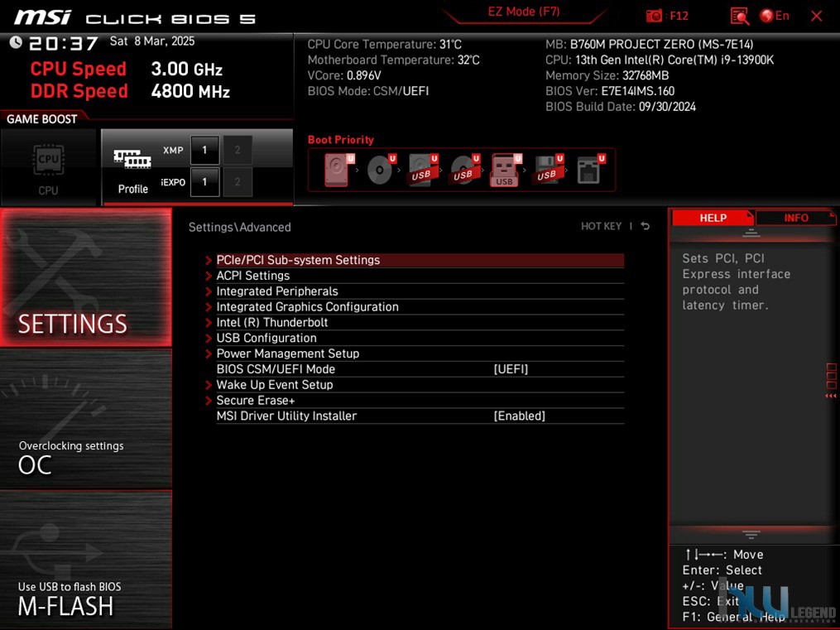Image resolution: width=840 pixels, height=630 pixels.
Task: Select the USB floppy boot device icon
Action: 548,169
